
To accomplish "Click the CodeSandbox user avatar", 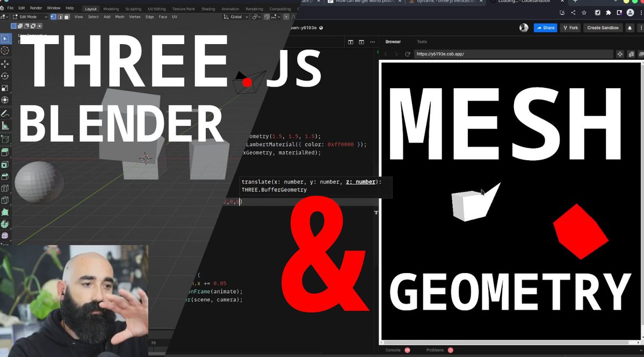I will (x=524, y=28).
